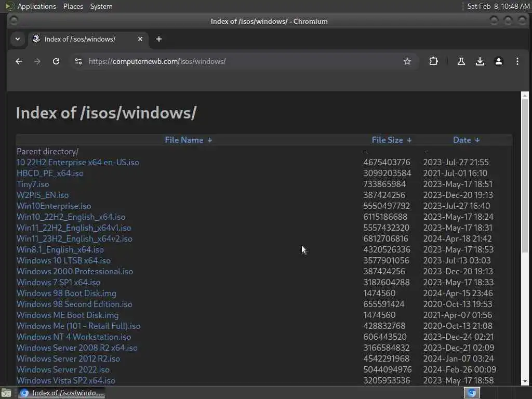Viewport: 532px width, 399px height.
Task: Download Windows 2000 Professional.iso
Action: click(75, 271)
